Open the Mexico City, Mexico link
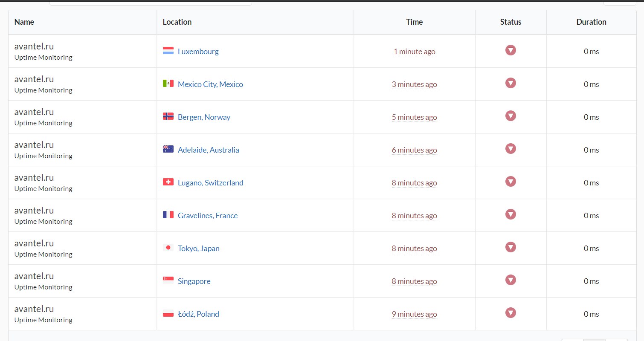Viewport: 644px width, 341px height. (210, 84)
